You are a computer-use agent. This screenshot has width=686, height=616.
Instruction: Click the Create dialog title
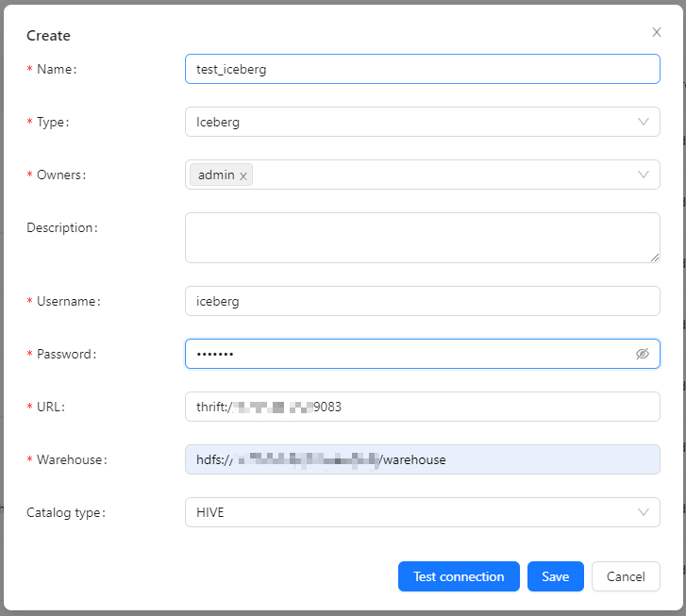click(x=48, y=36)
